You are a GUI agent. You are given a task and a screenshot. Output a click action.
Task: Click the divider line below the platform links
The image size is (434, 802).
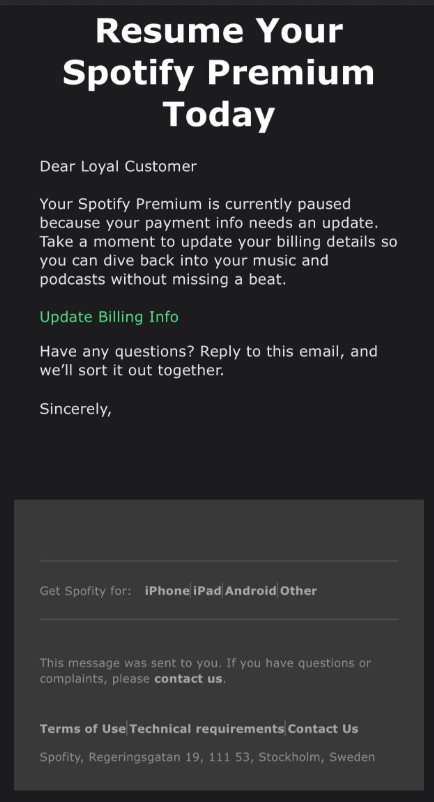219,619
